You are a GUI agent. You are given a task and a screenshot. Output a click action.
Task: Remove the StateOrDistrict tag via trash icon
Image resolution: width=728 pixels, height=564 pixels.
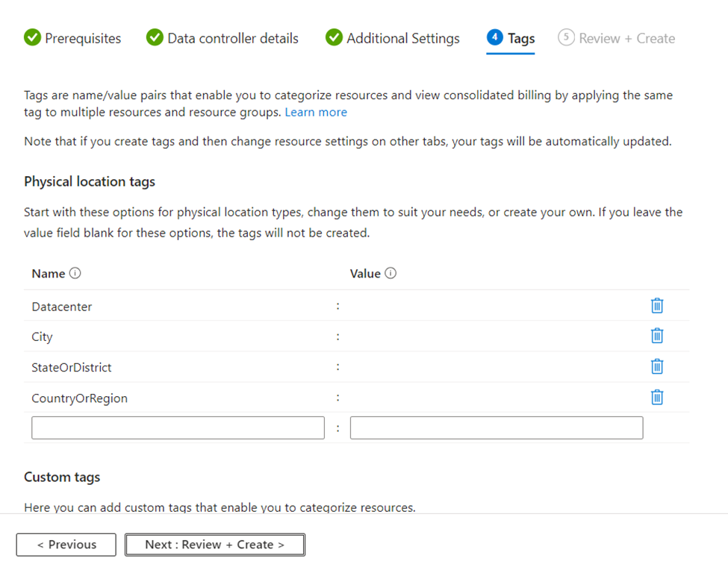pos(656,366)
